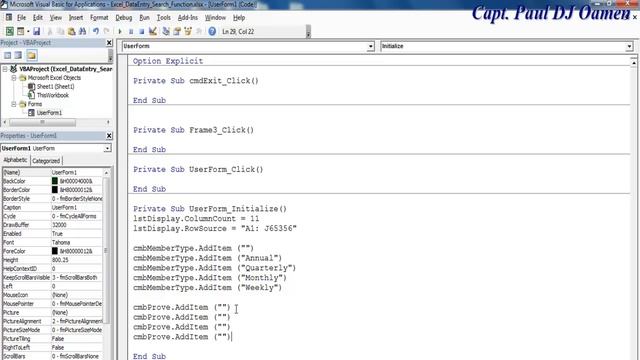Open the Debug menu

point(124,18)
